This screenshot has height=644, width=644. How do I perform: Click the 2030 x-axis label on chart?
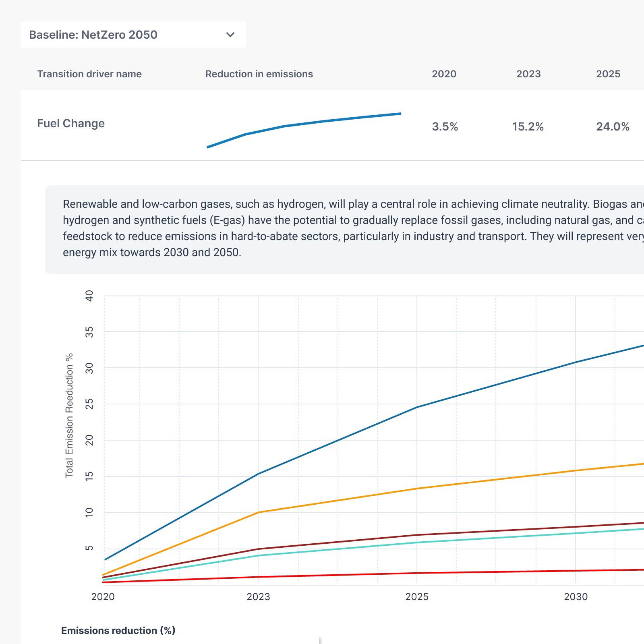576,596
